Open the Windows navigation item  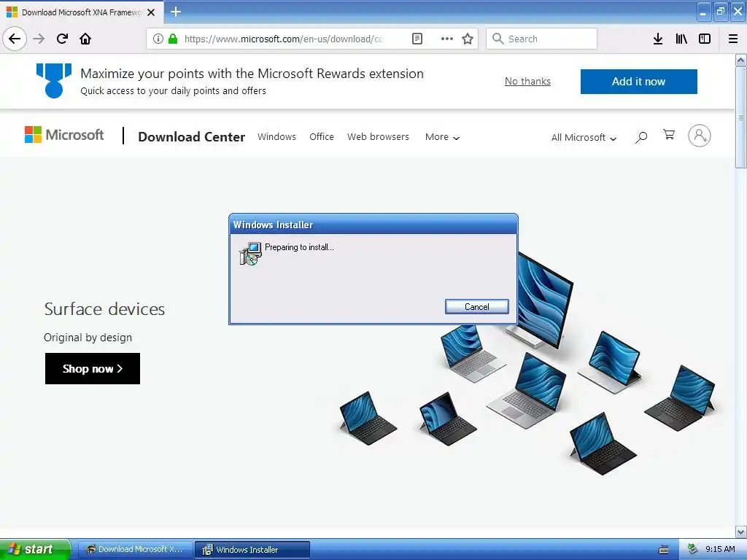276,136
